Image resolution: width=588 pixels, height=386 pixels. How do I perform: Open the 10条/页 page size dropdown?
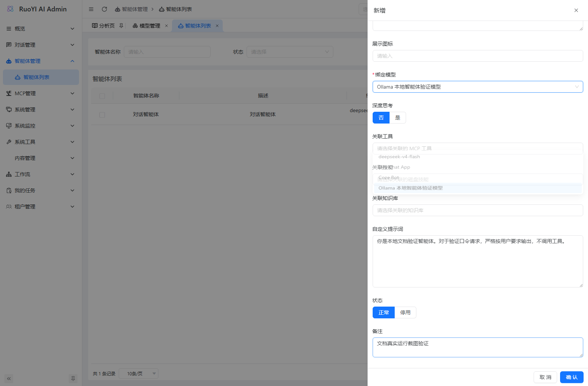click(139, 374)
